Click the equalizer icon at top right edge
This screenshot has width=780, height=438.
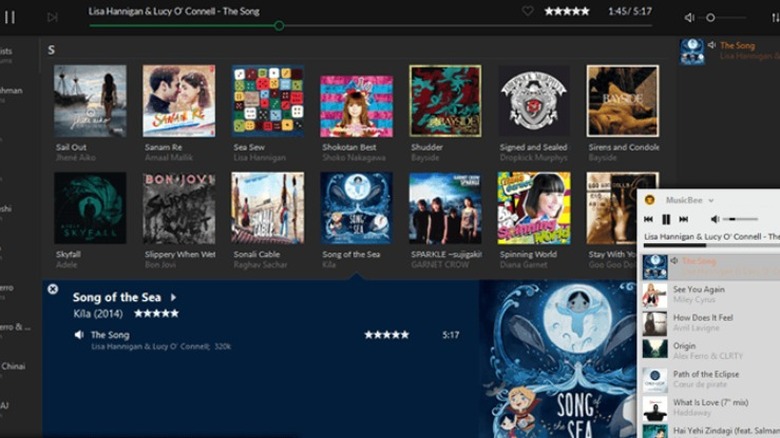pyautogui.click(x=776, y=17)
